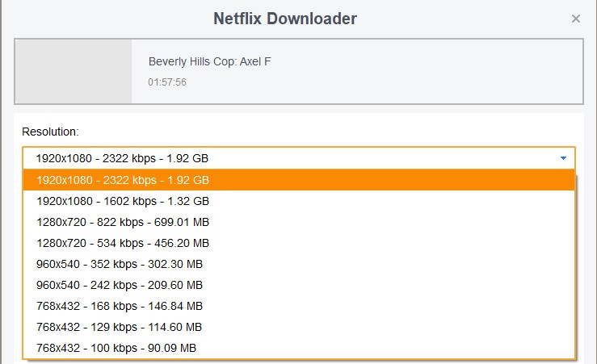Choose 1920x1080 at 1602 kbps
The width and height of the screenshot is (597, 364).
click(x=123, y=201)
